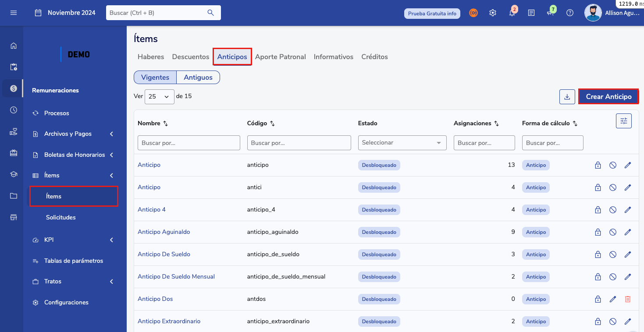Click the pencil edit icon for Anticipo 4

coord(627,210)
